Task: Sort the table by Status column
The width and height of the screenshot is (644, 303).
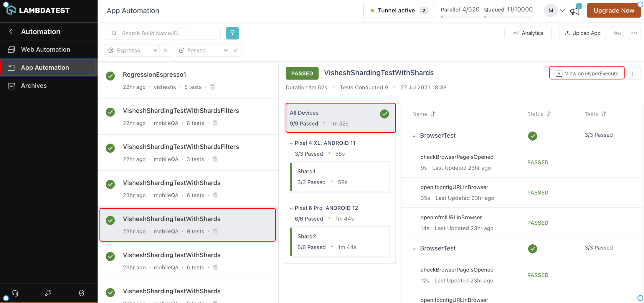Action: click(549, 114)
